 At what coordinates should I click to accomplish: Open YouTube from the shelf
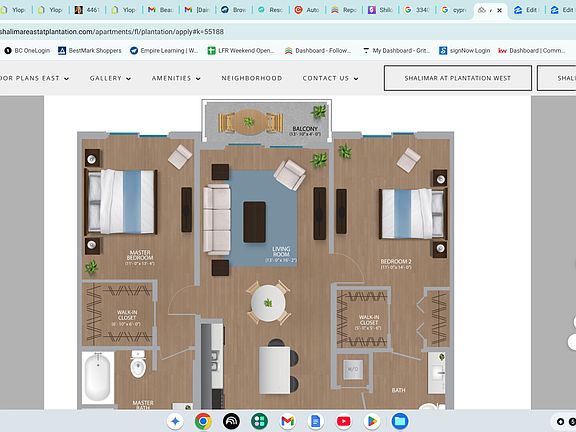coord(343,421)
